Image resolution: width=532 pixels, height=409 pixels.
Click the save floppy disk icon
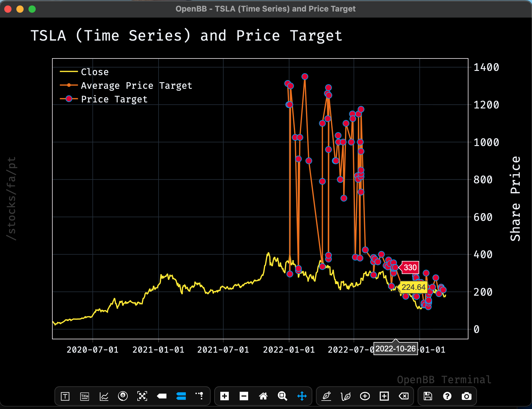coord(428,396)
